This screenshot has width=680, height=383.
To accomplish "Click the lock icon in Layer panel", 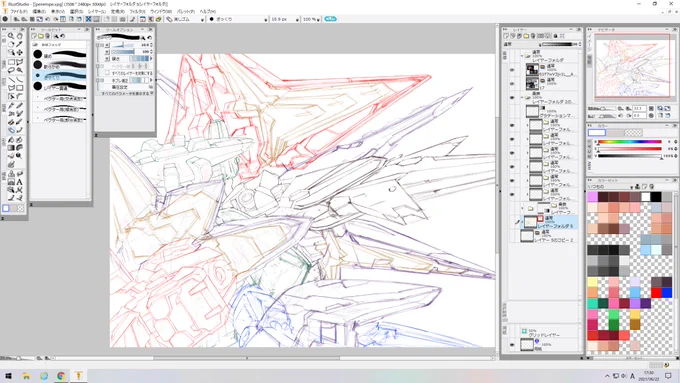I will click(x=555, y=36).
